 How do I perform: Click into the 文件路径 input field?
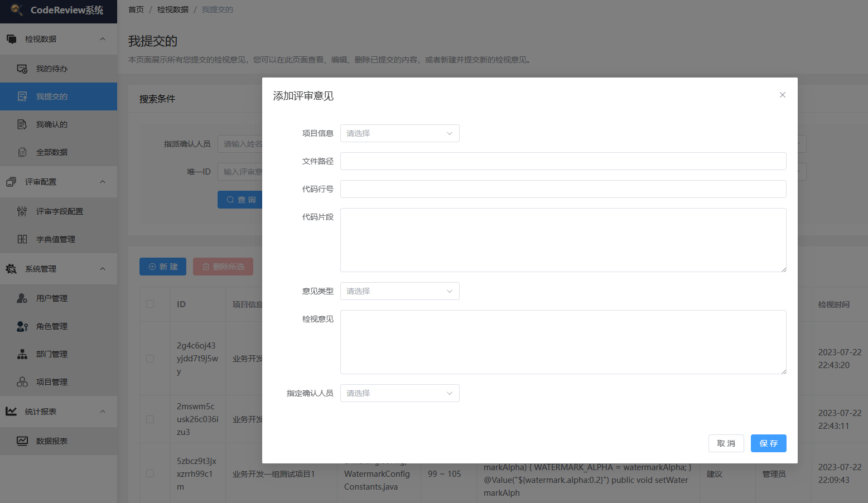[x=563, y=161]
